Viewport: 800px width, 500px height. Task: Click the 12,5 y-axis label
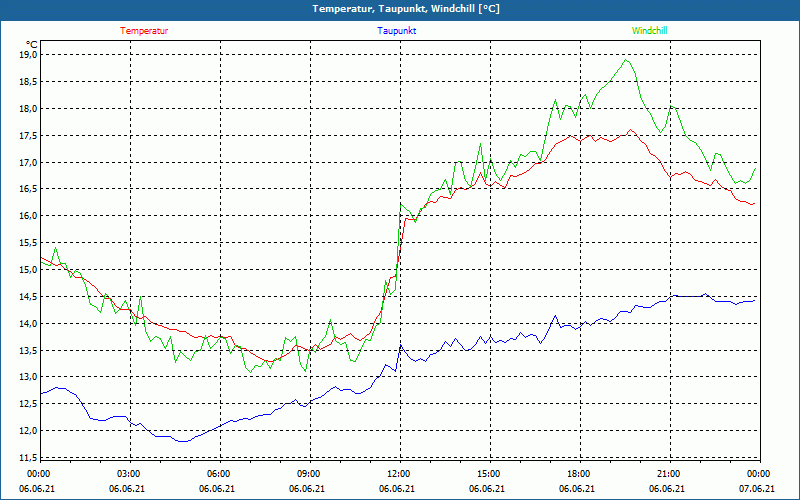(x=29, y=404)
